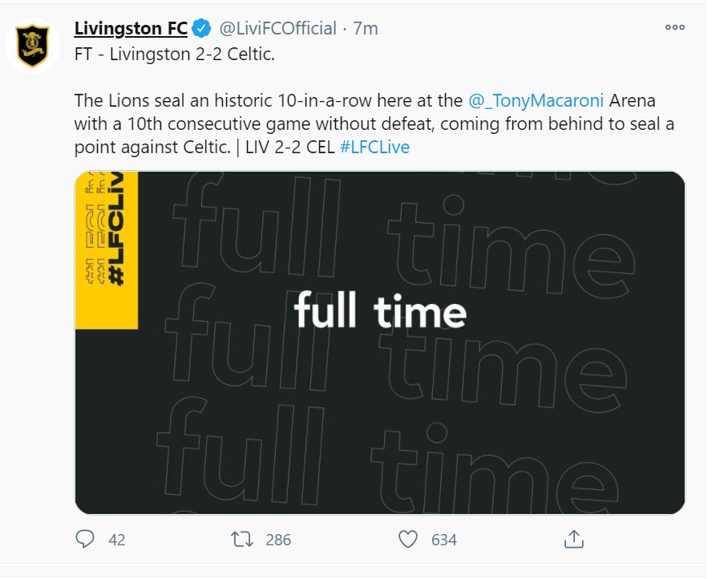Click the tweet text about 10th consecutive game
The height and width of the screenshot is (579, 728).
374,124
